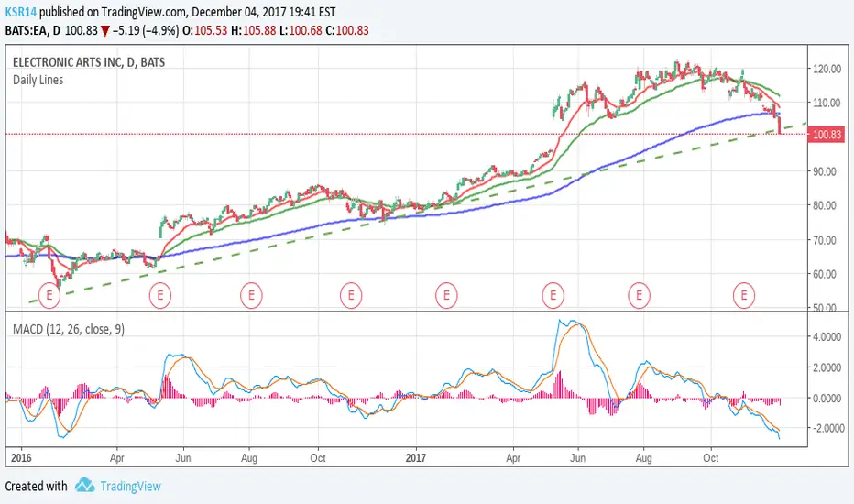Click the H:105.88 high value
This screenshot has height=504, width=854.
pos(253,30)
